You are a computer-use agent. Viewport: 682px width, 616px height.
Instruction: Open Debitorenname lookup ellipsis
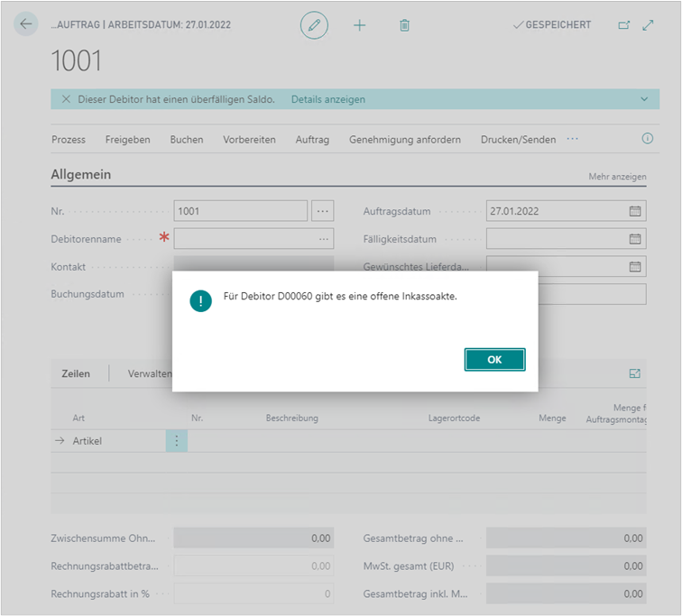[x=324, y=239]
